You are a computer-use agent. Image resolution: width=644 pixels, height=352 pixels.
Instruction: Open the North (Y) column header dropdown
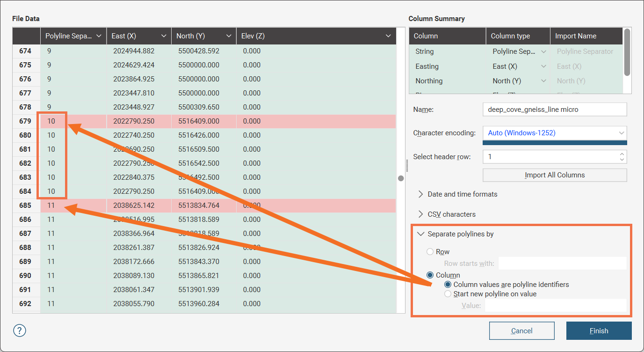[x=228, y=36]
